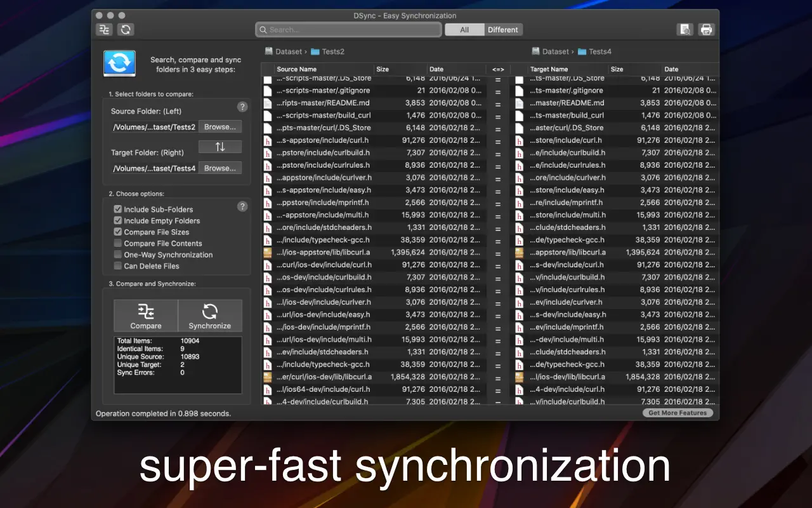Screen dimensions: 812x508
Task: Click header icon of target ...store/include/easy.h
Action: [x=520, y=190]
